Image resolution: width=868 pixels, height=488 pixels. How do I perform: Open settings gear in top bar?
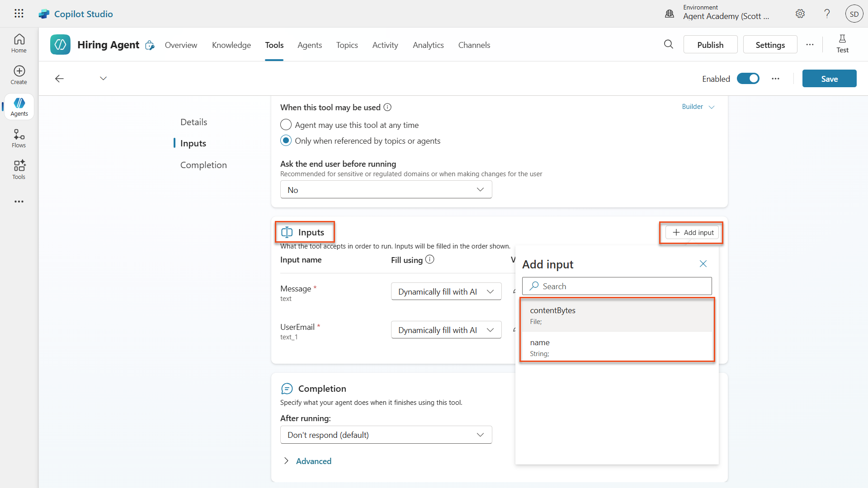tap(800, 14)
